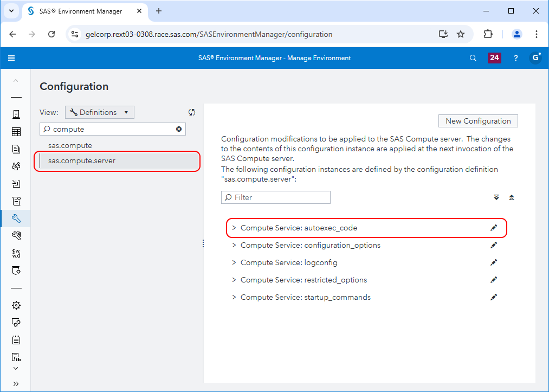This screenshot has width=549, height=392.
Task: Open search magnifier in the blue header
Action: (473, 57)
